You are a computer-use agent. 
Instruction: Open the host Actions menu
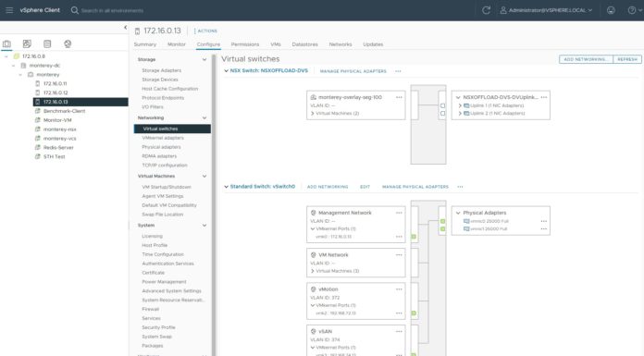(205, 31)
